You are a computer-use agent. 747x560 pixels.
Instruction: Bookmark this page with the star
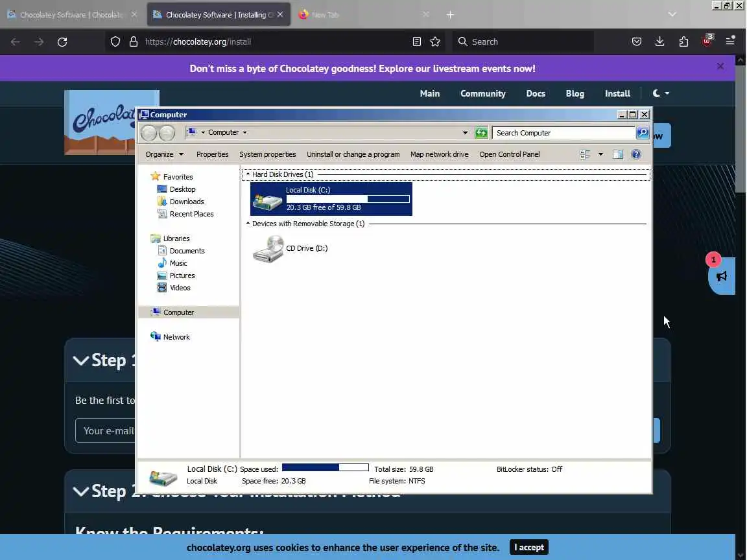[x=435, y=42]
